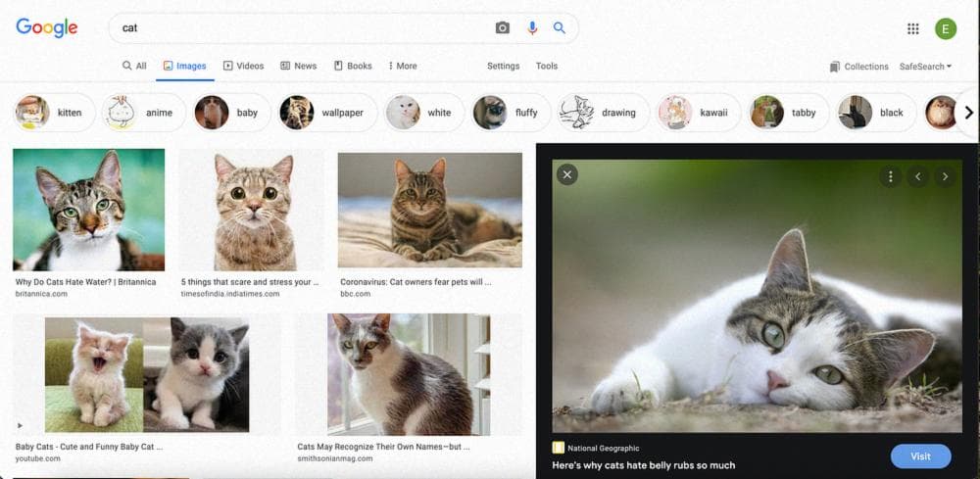Click the blue magnifying glass search icon
Screen dimensions: 980x479
[560, 28]
